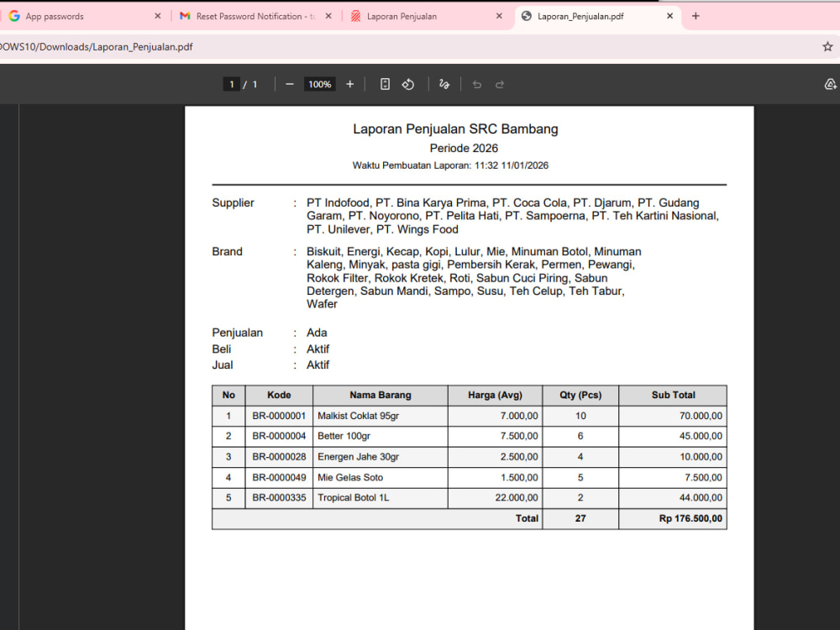This screenshot has width=840, height=630.
Task: Click the Penjualan value Ada
Action: [317, 333]
